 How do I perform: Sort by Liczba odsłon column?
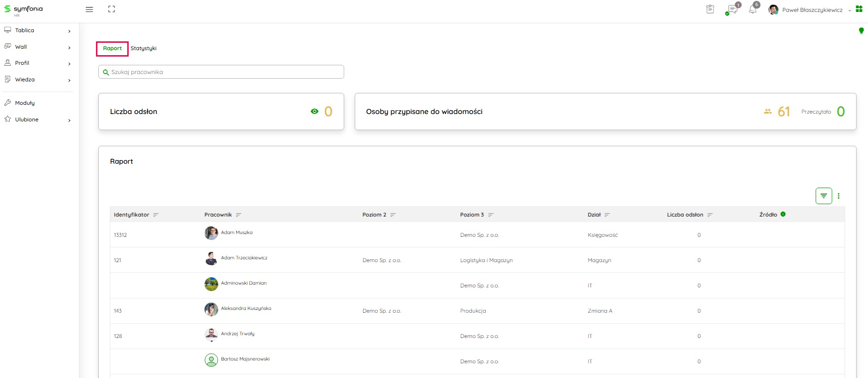point(710,215)
